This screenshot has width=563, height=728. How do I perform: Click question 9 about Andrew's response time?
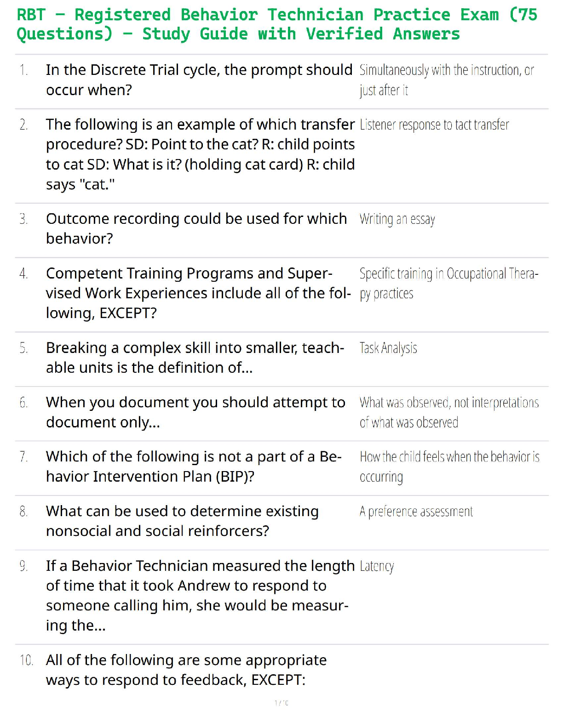pyautogui.click(x=200, y=596)
